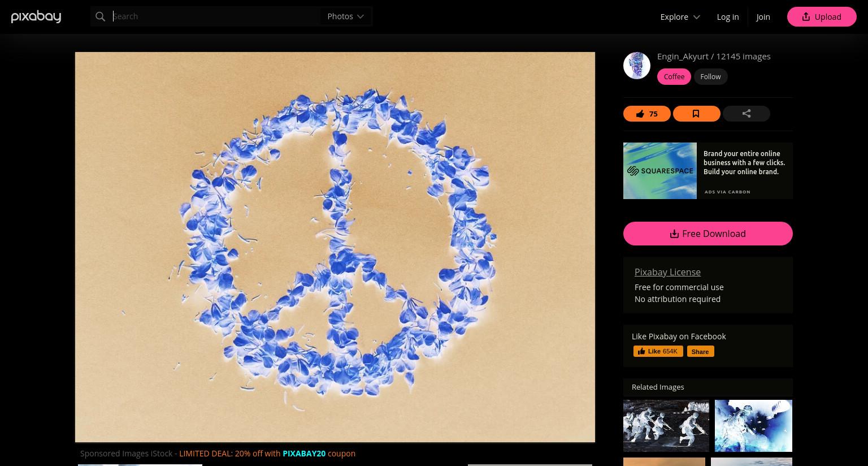Click the Facebook Share button
Image resolution: width=868 pixels, height=466 pixels.
point(700,351)
